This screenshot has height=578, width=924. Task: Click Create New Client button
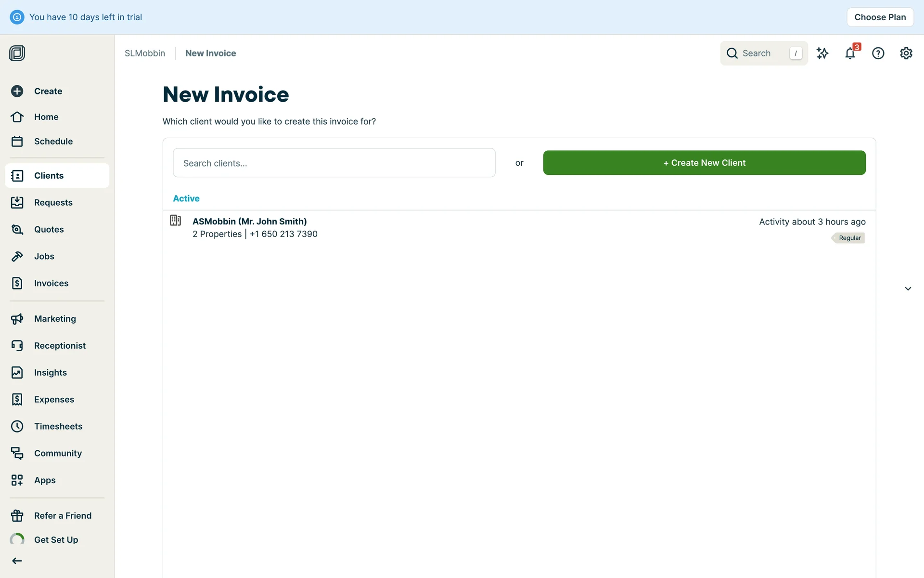click(704, 163)
